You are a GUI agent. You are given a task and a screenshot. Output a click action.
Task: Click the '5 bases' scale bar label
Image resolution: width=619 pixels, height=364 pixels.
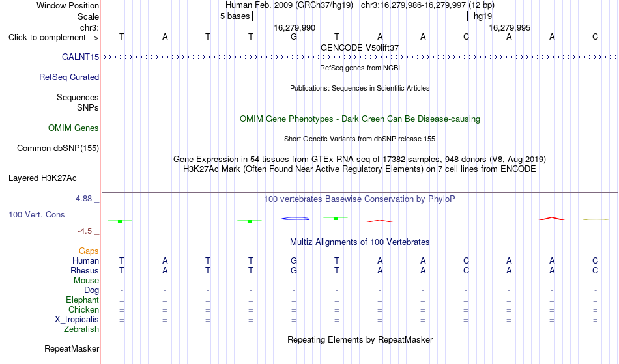[x=235, y=16]
